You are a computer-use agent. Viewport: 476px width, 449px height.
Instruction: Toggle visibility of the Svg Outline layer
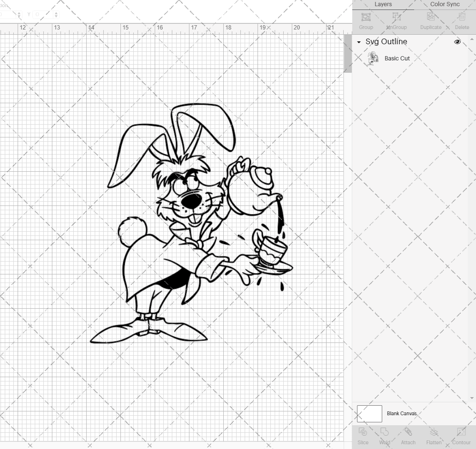pos(457,42)
